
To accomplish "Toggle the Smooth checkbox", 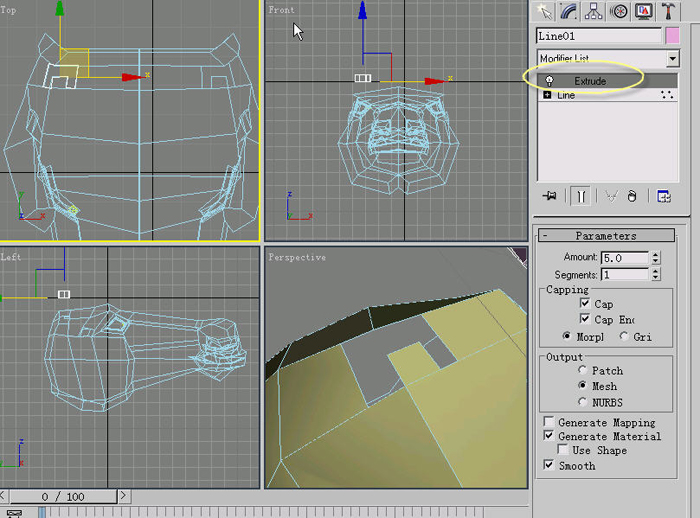I will pos(549,465).
